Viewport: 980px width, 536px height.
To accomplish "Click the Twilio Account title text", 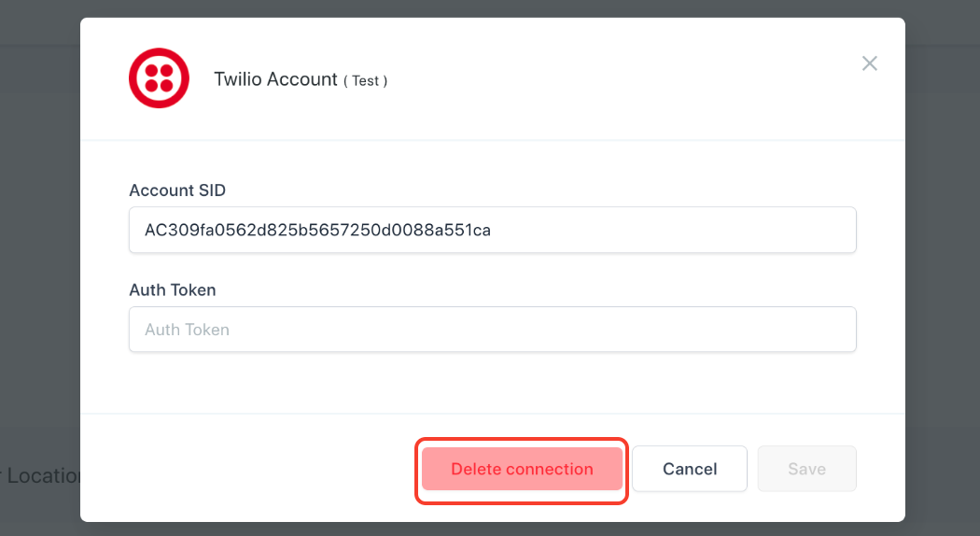I will tap(275, 79).
